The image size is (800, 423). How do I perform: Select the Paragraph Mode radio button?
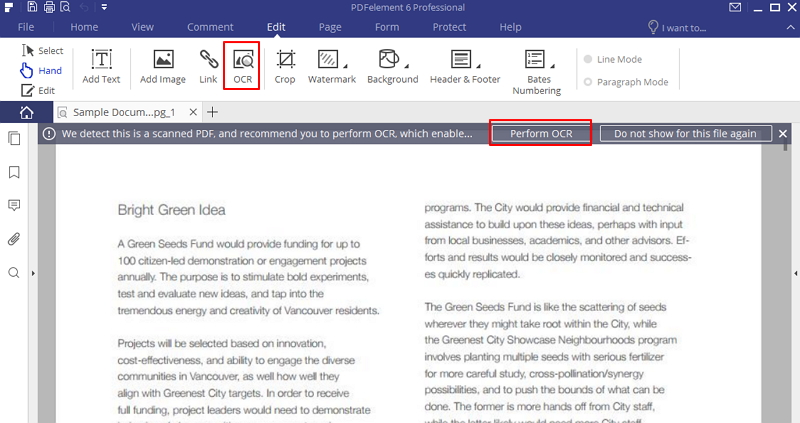pyautogui.click(x=588, y=82)
